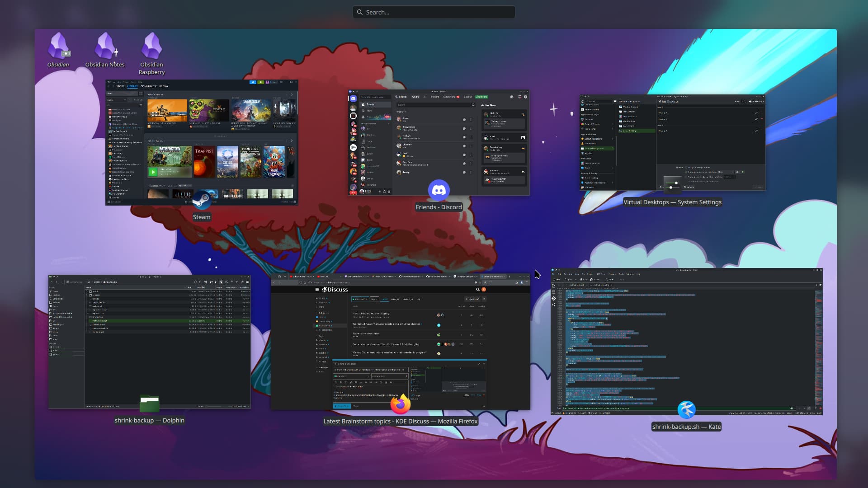Screen dimensions: 868x488
Task: Switch to the LIBRARY tab in Steam
Action: (x=132, y=86)
